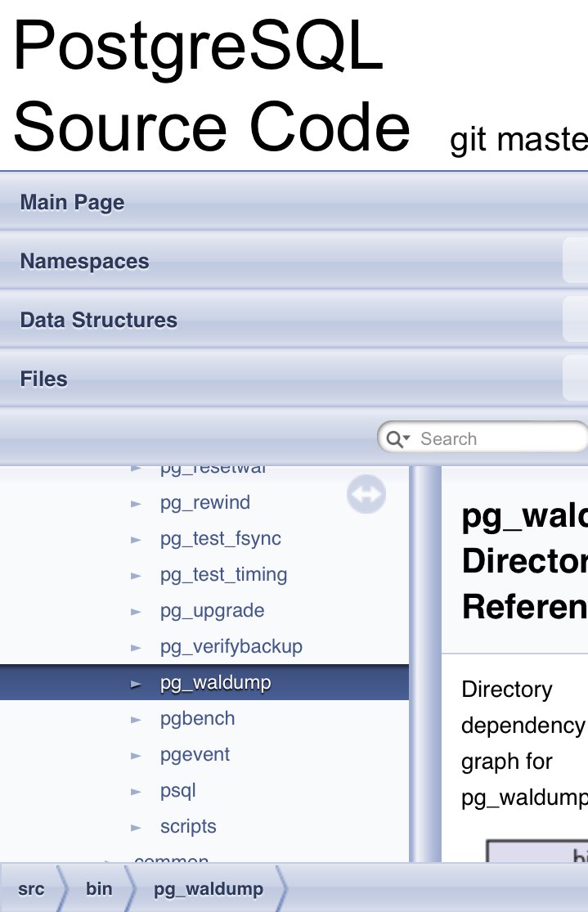Expand the pg_rewind tree arrow

click(136, 504)
